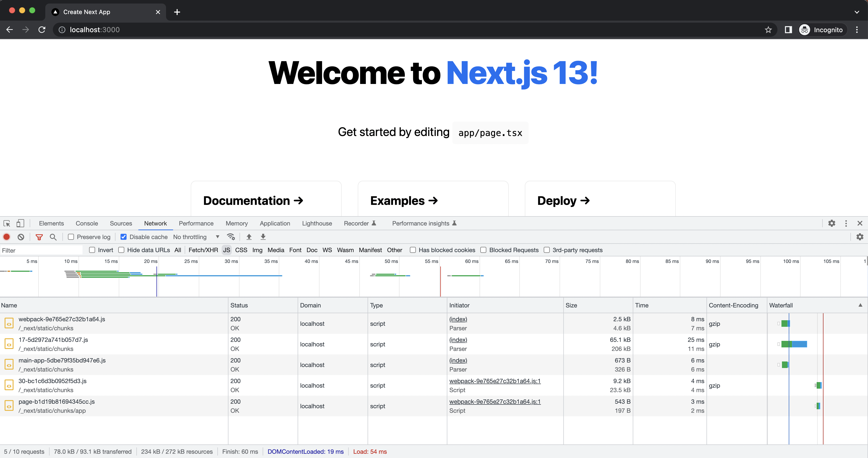Viewport: 868px width, 458px height.
Task: Open a new browser tab
Action: [177, 12]
